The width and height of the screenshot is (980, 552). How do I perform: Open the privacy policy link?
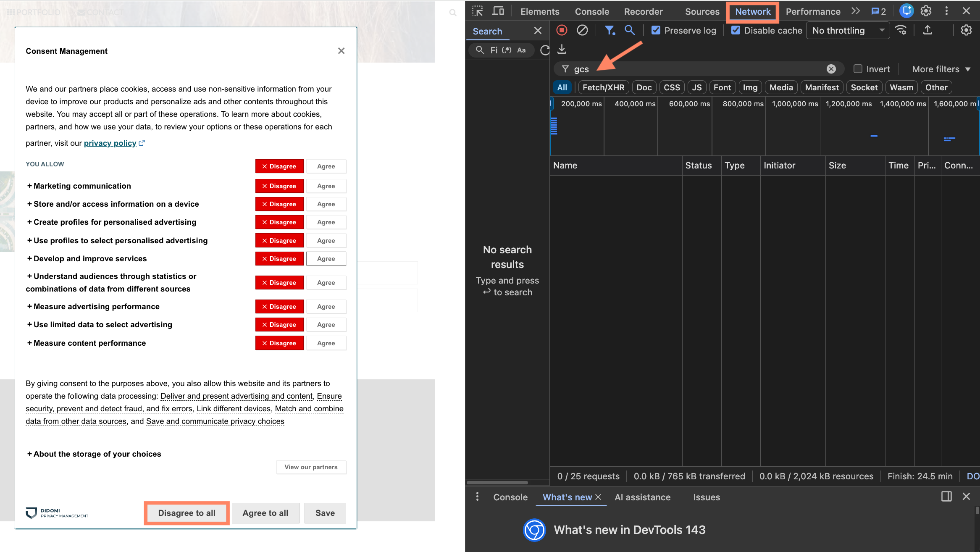click(110, 143)
